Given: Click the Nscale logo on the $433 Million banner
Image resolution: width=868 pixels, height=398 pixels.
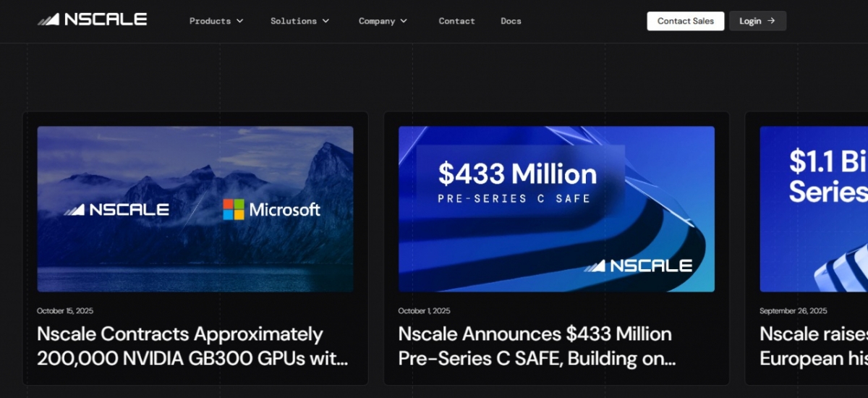Looking at the screenshot, I should (638, 266).
